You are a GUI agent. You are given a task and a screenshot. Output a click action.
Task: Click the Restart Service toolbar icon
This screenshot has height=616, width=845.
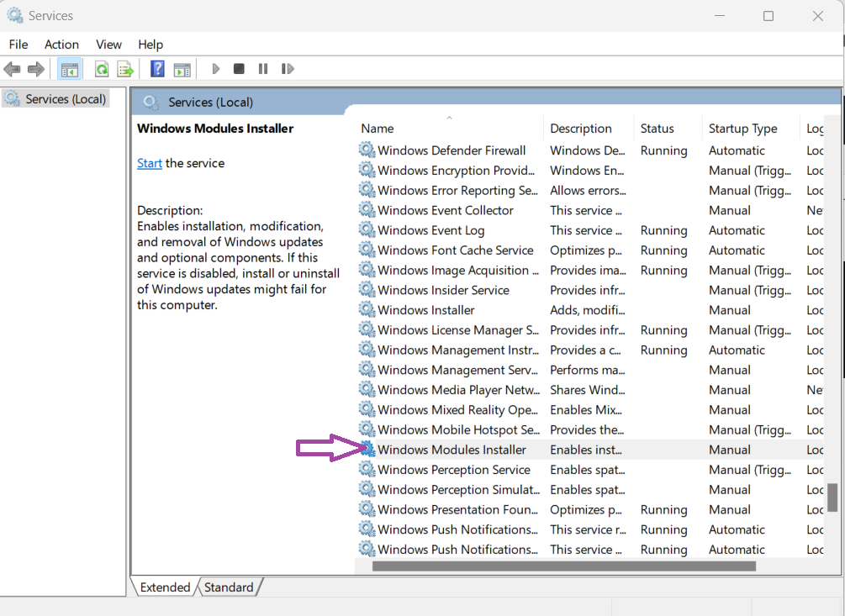point(288,69)
